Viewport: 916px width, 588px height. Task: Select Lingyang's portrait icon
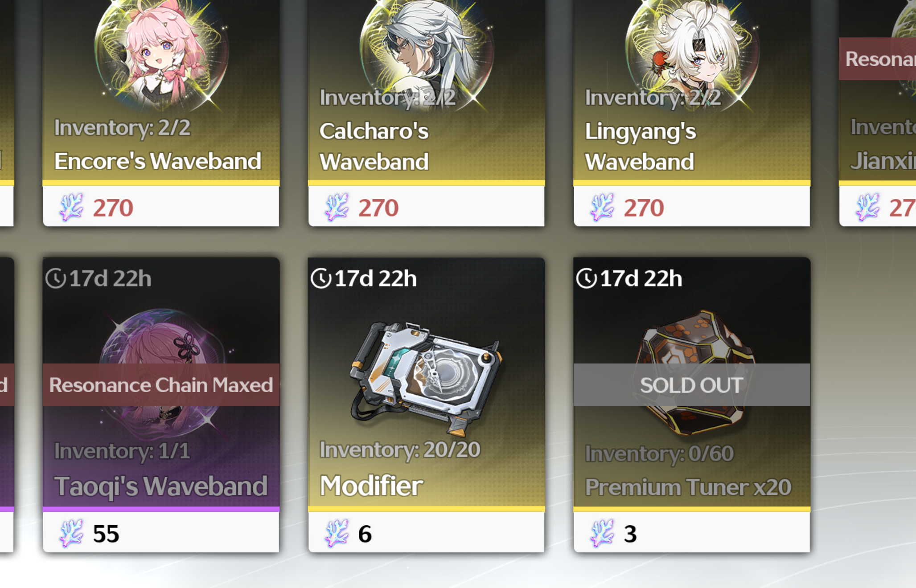coord(692,49)
